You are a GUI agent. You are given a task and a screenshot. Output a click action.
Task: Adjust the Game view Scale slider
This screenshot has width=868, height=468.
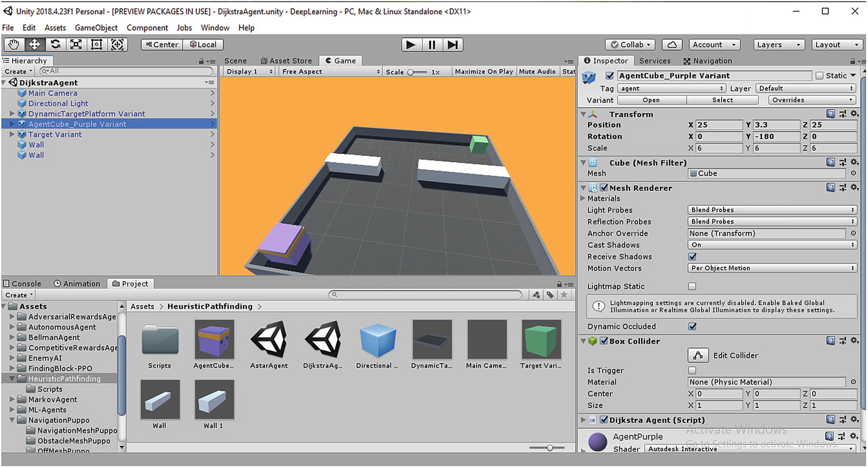point(411,72)
